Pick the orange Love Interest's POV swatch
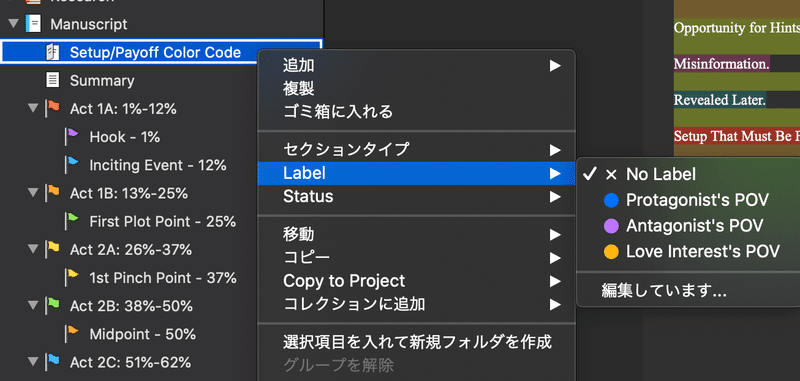The image size is (800, 381). (611, 251)
